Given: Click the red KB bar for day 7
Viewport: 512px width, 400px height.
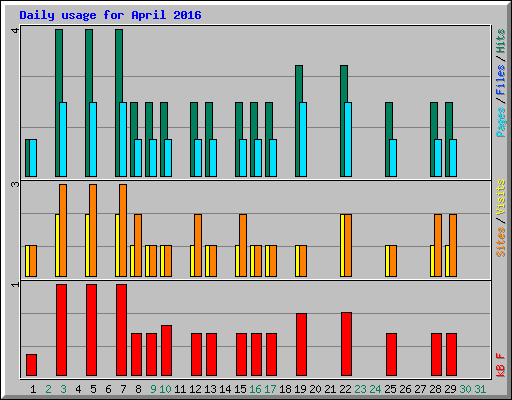Looking at the screenshot, I should [121, 330].
